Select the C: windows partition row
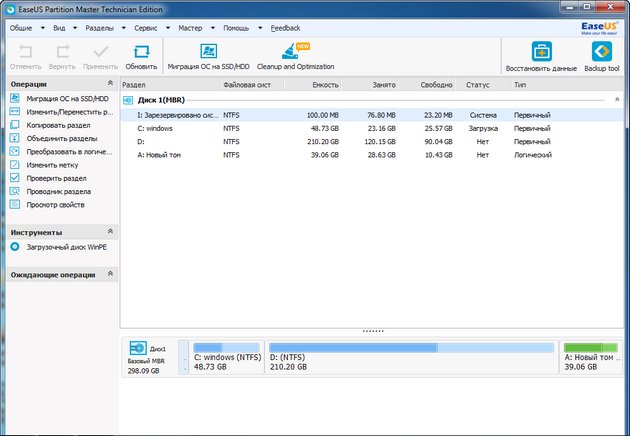This screenshot has height=436, width=630. (x=372, y=128)
